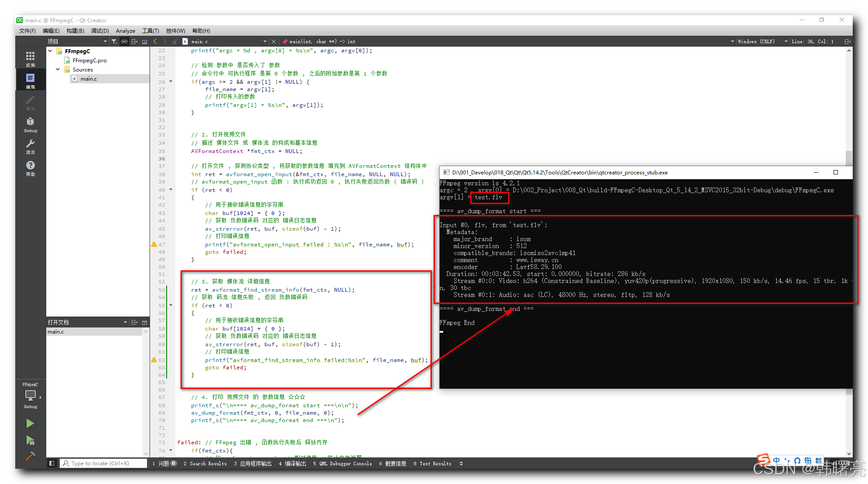Screen dimensions: 868x484
Task: Open the 帮助 (Help) mode icon
Action: pos(31,166)
